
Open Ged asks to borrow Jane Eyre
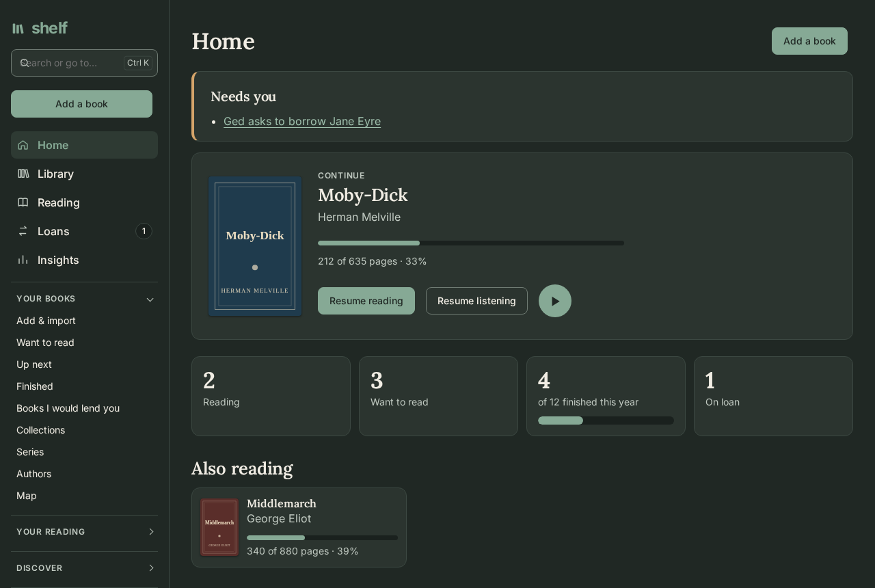[x=302, y=121]
